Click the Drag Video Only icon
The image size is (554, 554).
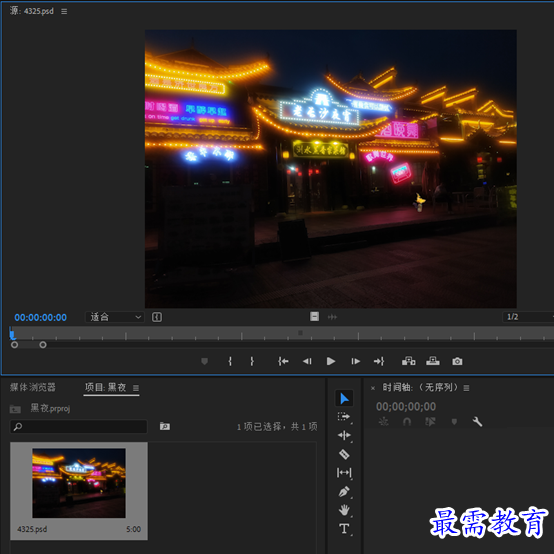[x=314, y=317]
